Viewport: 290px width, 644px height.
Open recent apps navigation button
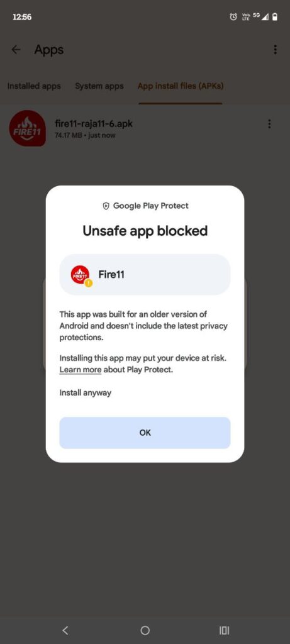coord(225,630)
